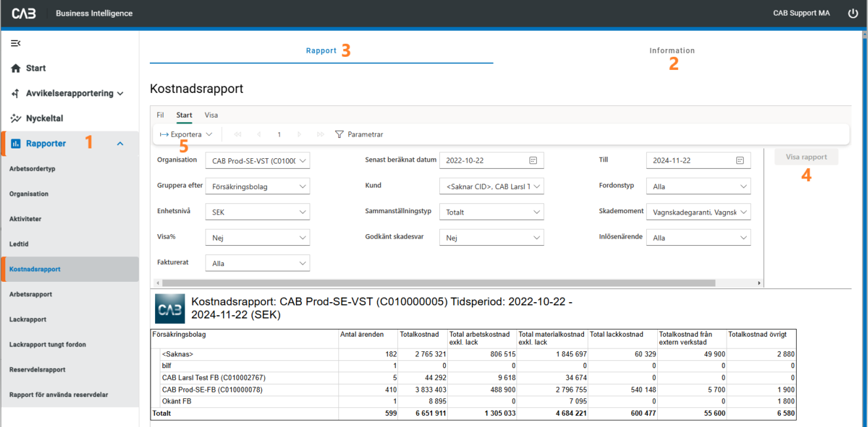Screen dimensions: 868x427
Task: Click the Avvikelserapportering icon
Action: pyautogui.click(x=16, y=94)
